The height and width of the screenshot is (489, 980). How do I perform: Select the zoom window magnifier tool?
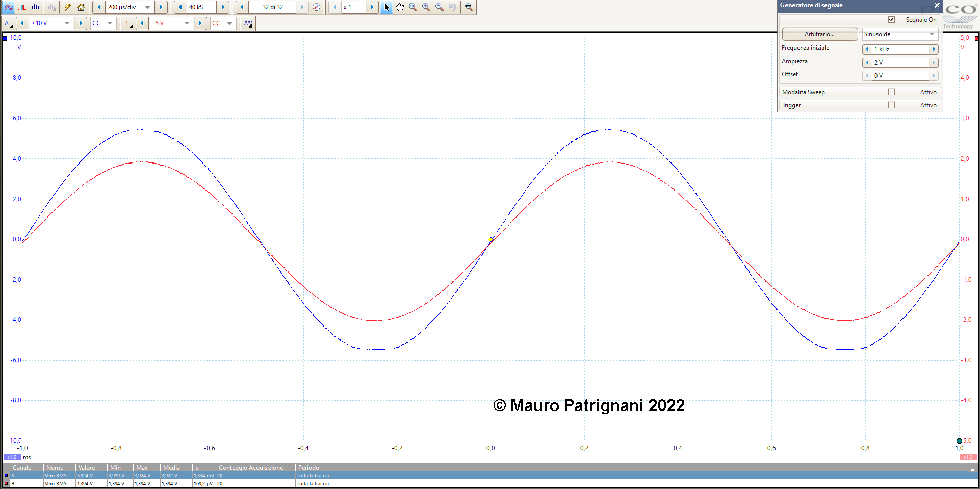[x=413, y=7]
